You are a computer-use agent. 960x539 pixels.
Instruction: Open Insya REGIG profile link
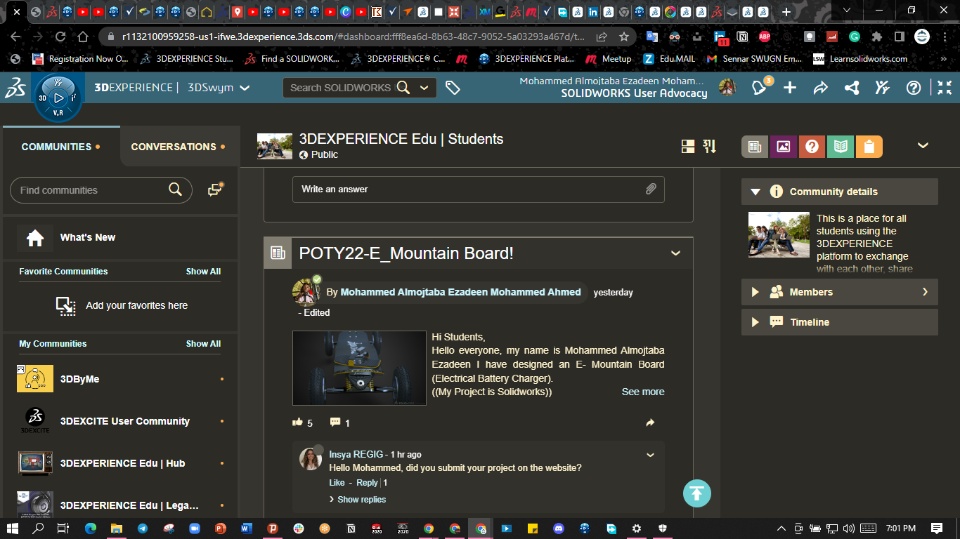pyautogui.click(x=356, y=454)
